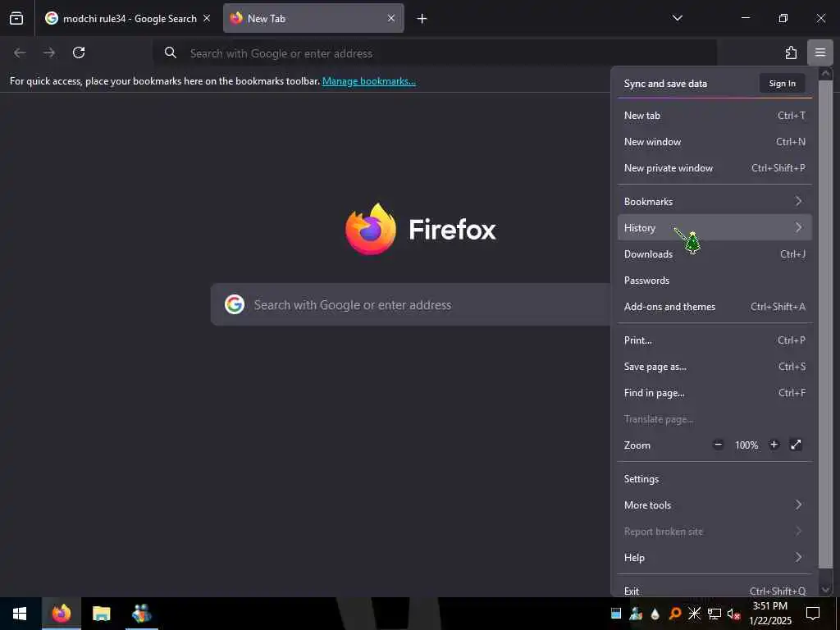Open Passwords from the menu
This screenshot has width=840, height=630.
[714, 281]
